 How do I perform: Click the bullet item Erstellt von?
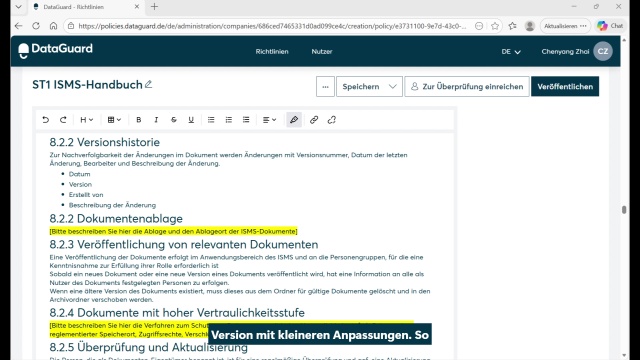pyautogui.click(x=86, y=195)
